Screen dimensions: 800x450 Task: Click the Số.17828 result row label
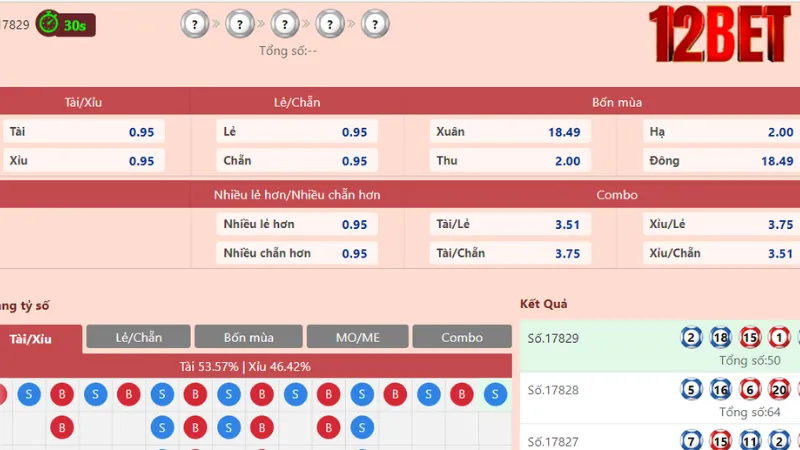point(553,390)
